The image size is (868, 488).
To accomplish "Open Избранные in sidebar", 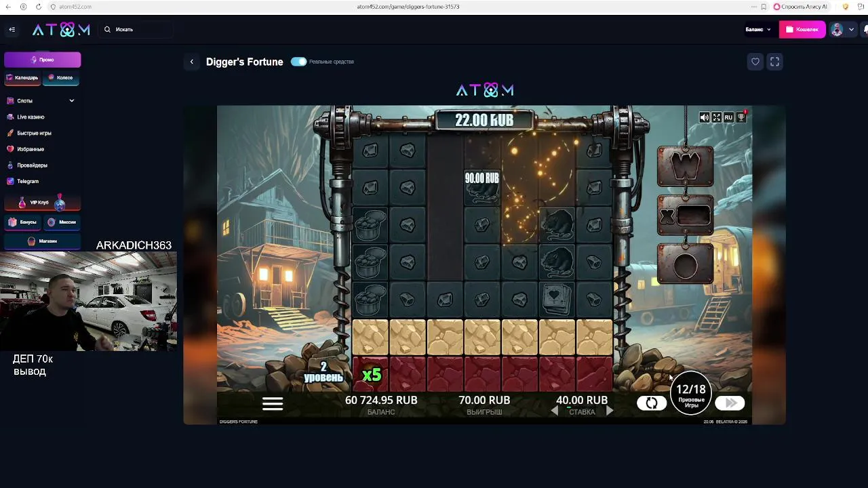I will coord(31,149).
